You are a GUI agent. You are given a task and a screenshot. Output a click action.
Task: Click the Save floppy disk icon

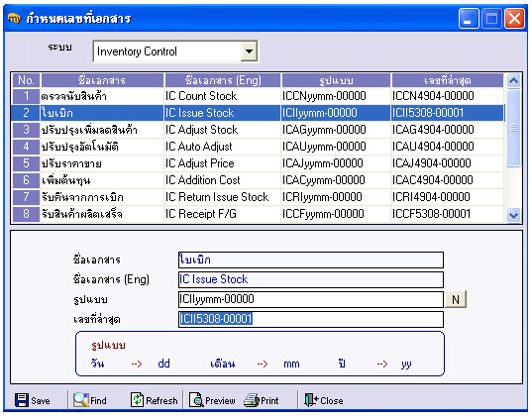(22, 400)
